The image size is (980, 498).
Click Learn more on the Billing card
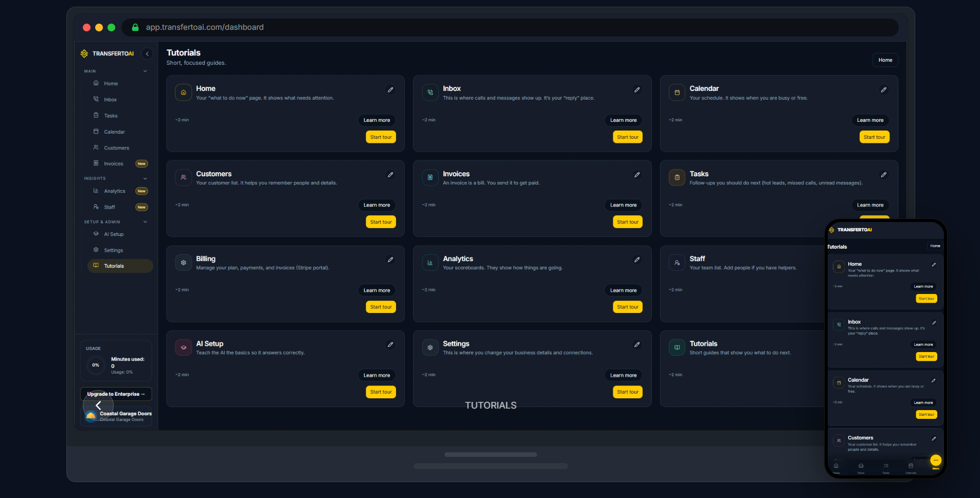[x=377, y=290]
